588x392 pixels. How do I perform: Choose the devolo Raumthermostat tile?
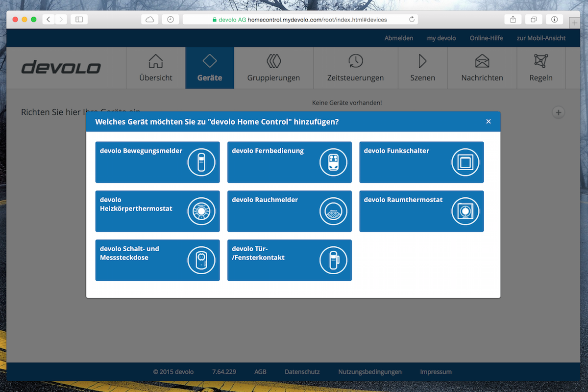(x=421, y=211)
